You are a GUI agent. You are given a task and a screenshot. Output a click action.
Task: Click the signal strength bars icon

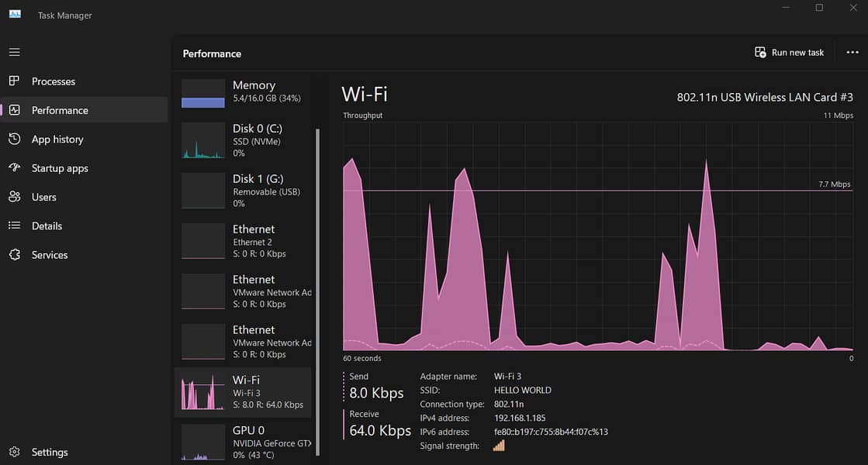499,446
